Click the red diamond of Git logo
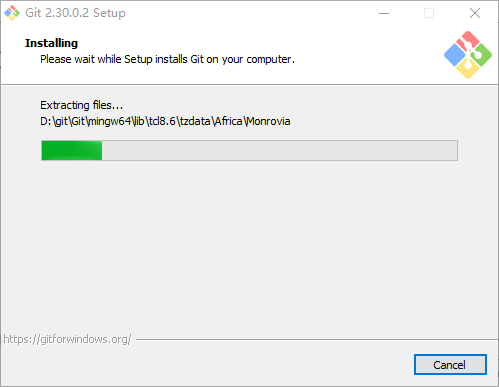This screenshot has height=387, width=499. point(468,41)
